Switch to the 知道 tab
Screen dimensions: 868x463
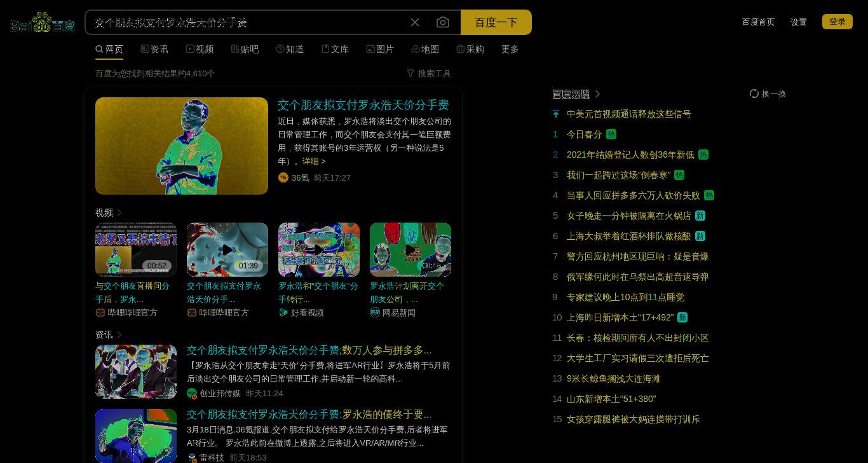[290, 49]
